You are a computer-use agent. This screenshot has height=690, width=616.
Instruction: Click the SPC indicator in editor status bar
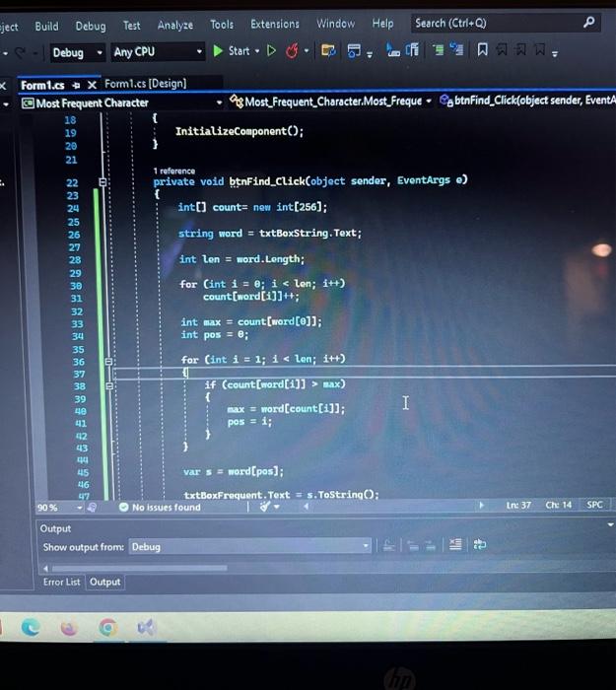[x=594, y=505]
